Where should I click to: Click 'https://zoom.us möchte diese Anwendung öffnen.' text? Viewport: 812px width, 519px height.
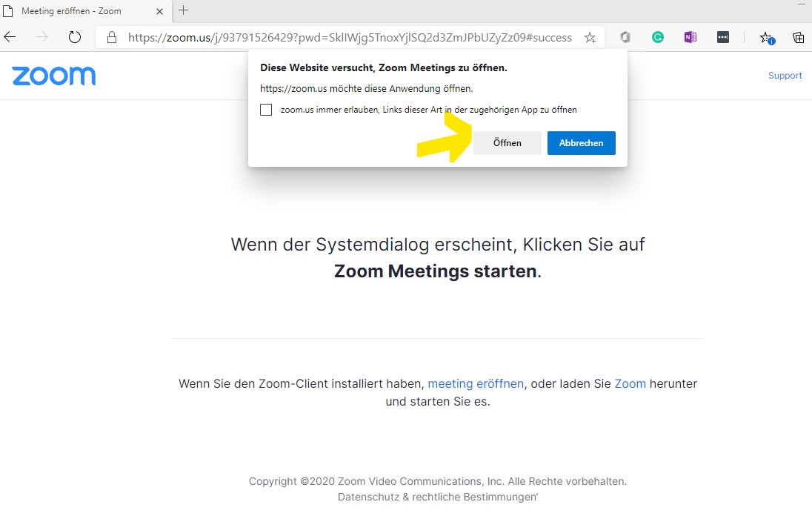366,89
